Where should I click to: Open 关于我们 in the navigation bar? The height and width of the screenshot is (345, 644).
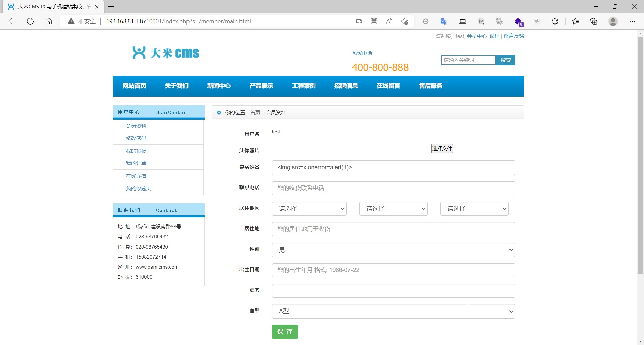[x=176, y=86]
